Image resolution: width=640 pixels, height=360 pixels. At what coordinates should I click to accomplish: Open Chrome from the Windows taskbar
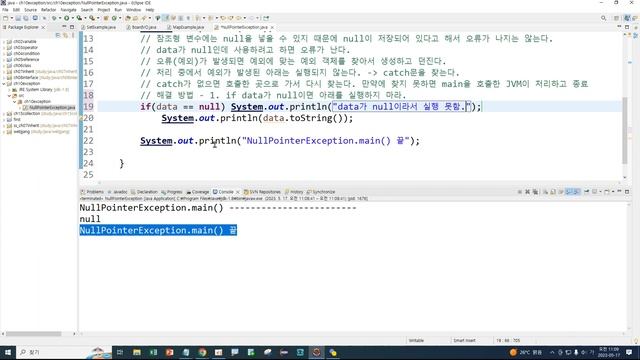[202, 352]
